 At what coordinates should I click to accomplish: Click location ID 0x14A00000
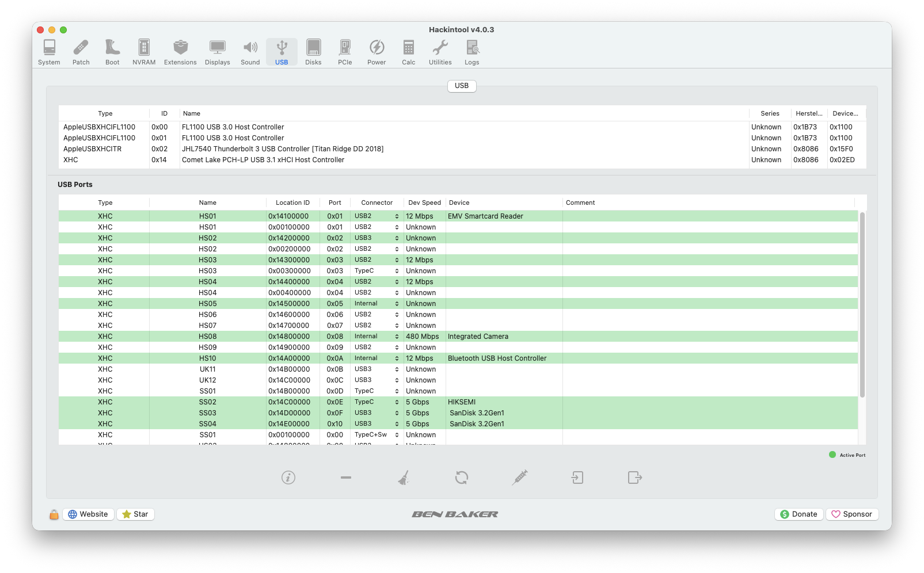point(290,358)
